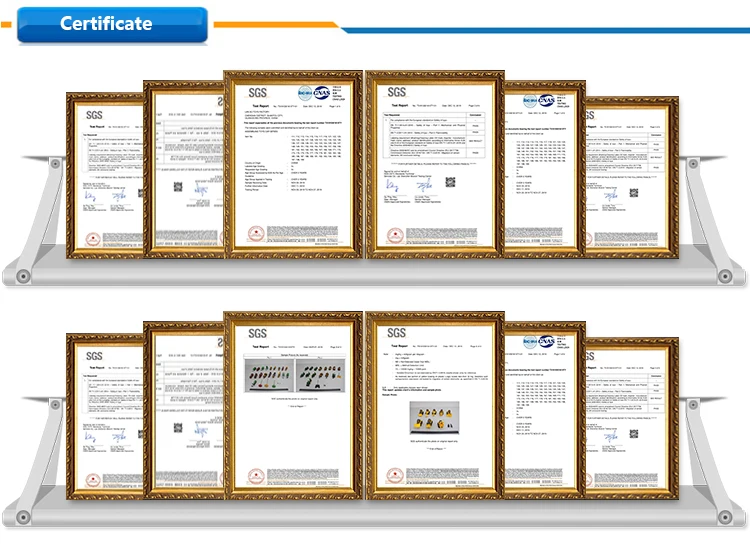Click the yellow toys sample photo on bottom shelf
Screen dimensions: 750x544
tap(434, 417)
